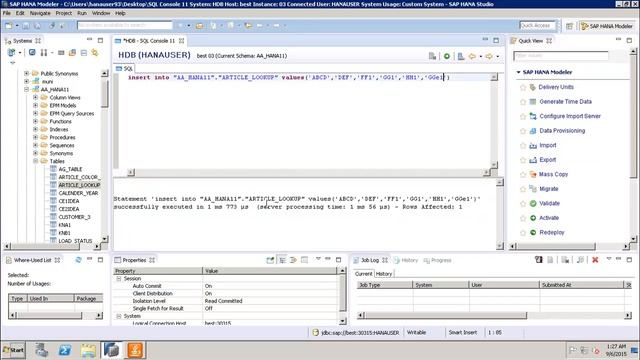
Task: Open the dropdown arrow next to New toolbar icon
Action: (x=17, y=26)
